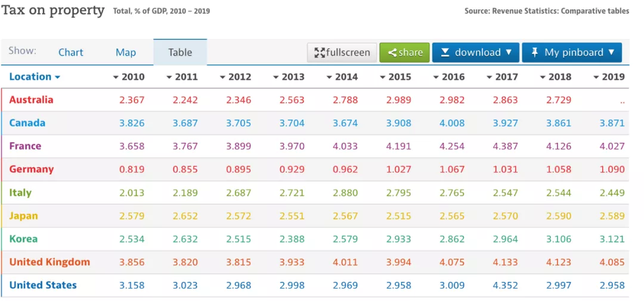The height and width of the screenshot is (301, 644).
Task: Click the download tray icon
Action: pos(445,53)
